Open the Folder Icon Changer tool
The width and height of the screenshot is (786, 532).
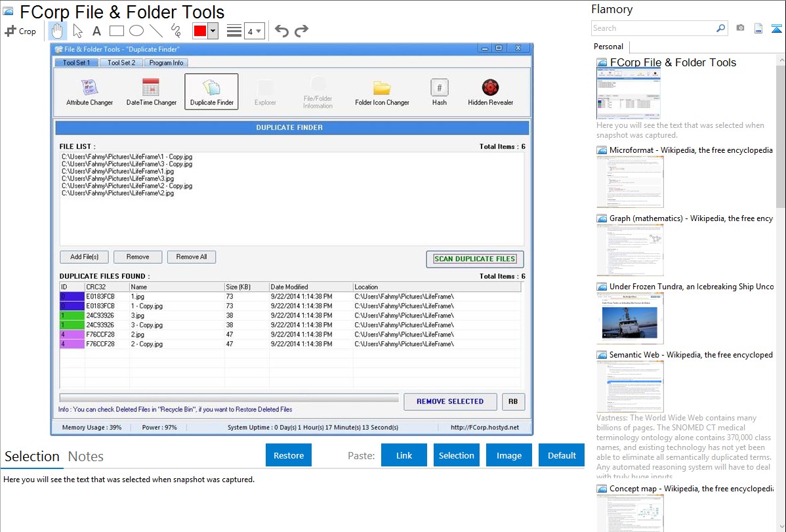click(382, 92)
